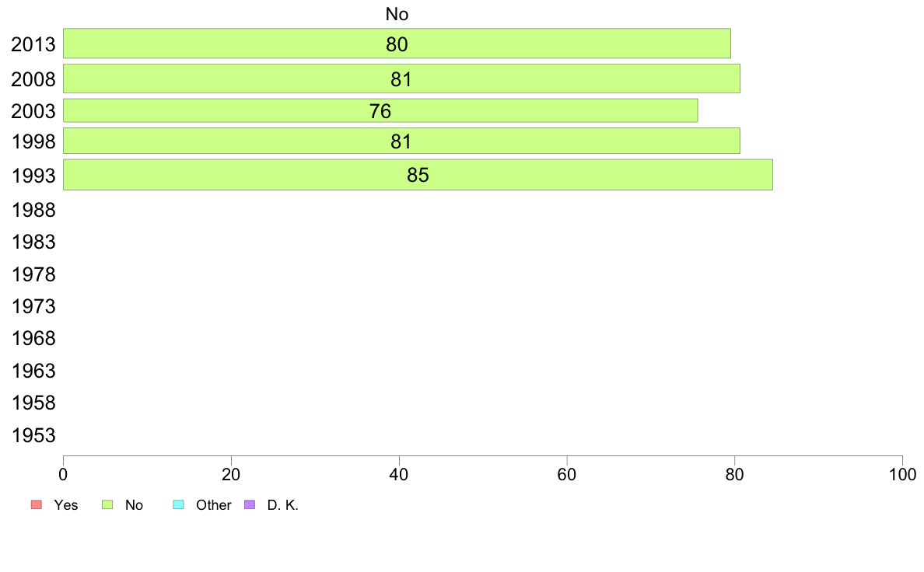Click the D. K. legend text
The height and width of the screenshot is (572, 924).
[283, 505]
